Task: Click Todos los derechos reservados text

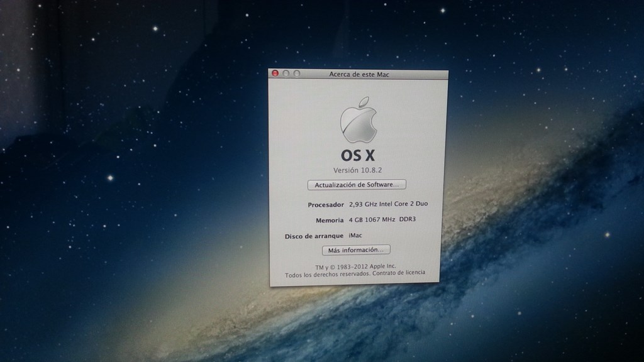Action: pyautogui.click(x=328, y=275)
